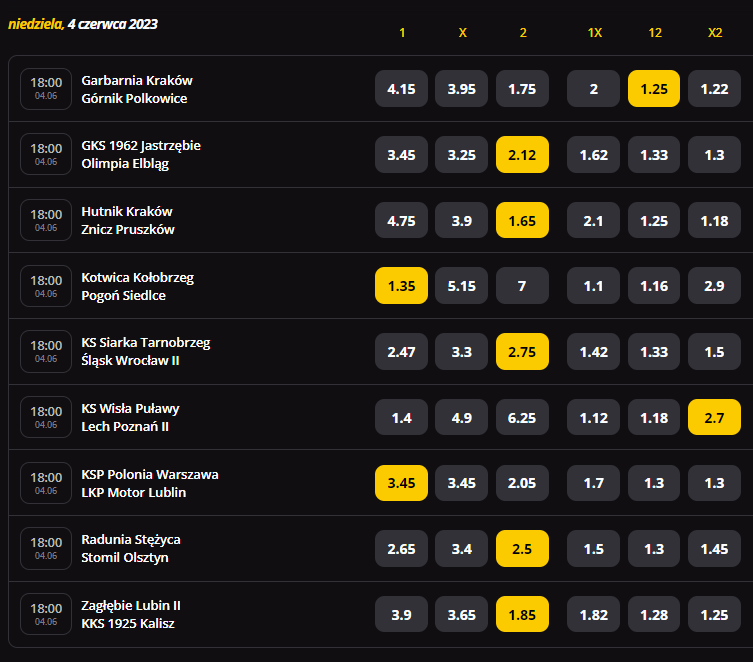Select 2.47 odds for Siarka Tarnobrzeg
753x662 pixels.
tap(401, 351)
